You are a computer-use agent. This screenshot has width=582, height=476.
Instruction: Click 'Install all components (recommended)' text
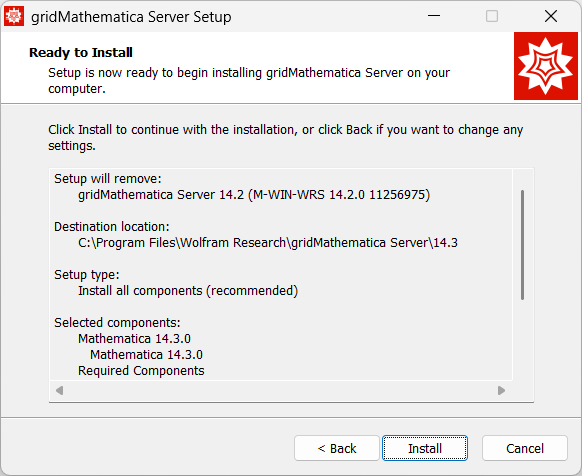(188, 291)
